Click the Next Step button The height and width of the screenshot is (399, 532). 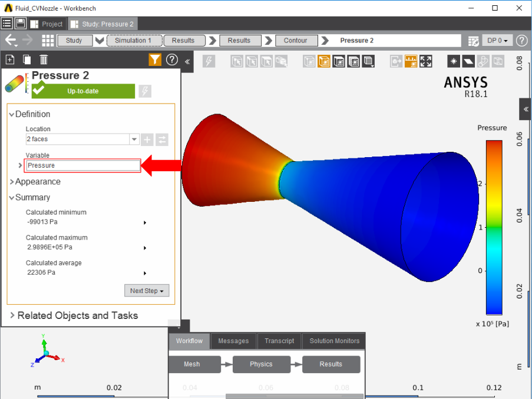click(x=147, y=291)
